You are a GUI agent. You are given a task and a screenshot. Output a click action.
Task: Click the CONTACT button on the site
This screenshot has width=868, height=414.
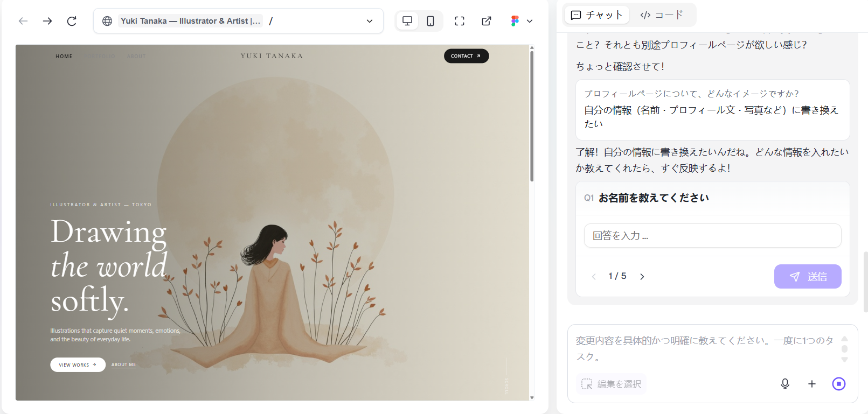click(x=466, y=56)
